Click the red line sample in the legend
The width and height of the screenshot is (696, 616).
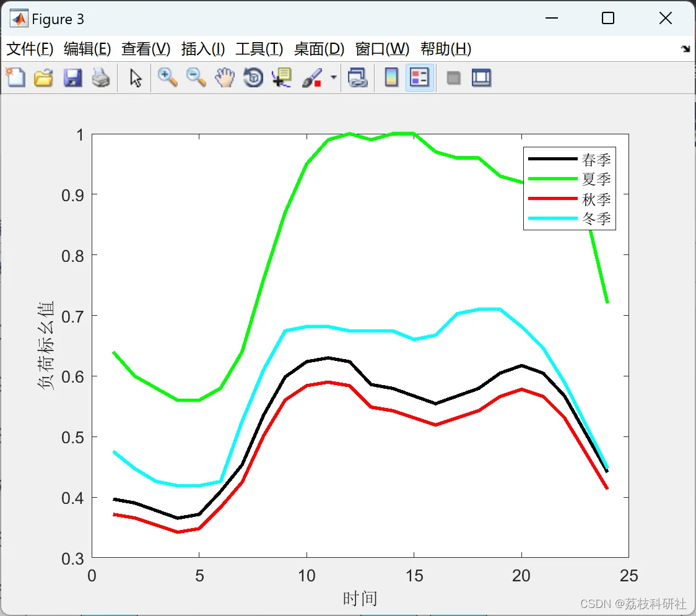pyautogui.click(x=552, y=198)
